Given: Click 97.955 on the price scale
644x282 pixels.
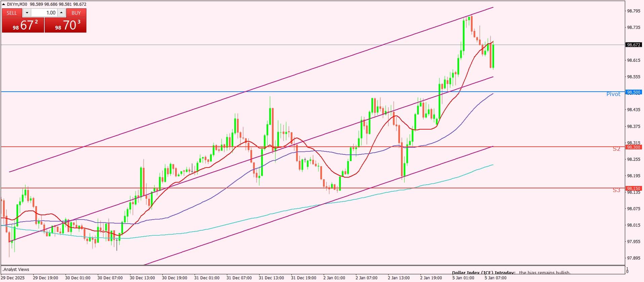Looking at the screenshot, I should [x=634, y=242].
